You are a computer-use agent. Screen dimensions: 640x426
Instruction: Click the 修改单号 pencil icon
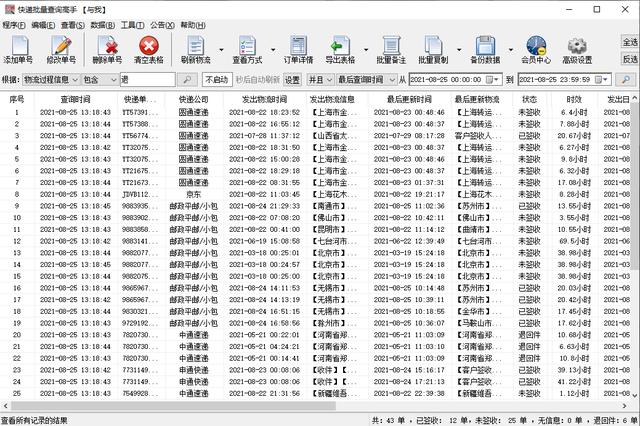61,47
